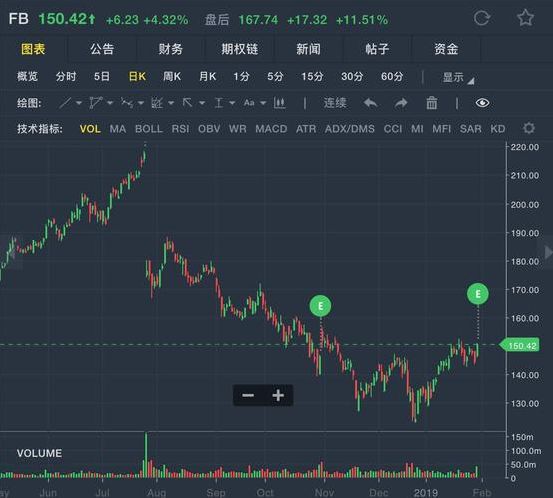Viewport: 553px width, 498px height.
Task: Select the wave pattern drawing tool
Action: coord(127,103)
